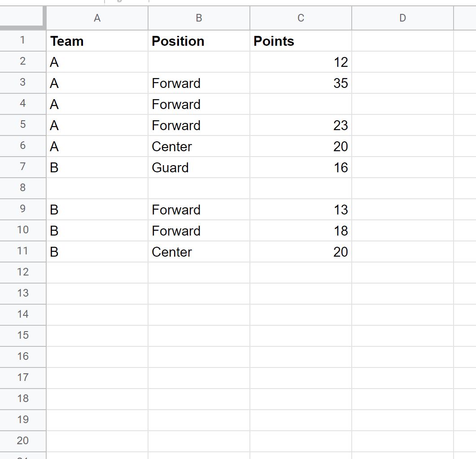Click the Position header cell
Screen dimensions: 476x459
[199, 41]
